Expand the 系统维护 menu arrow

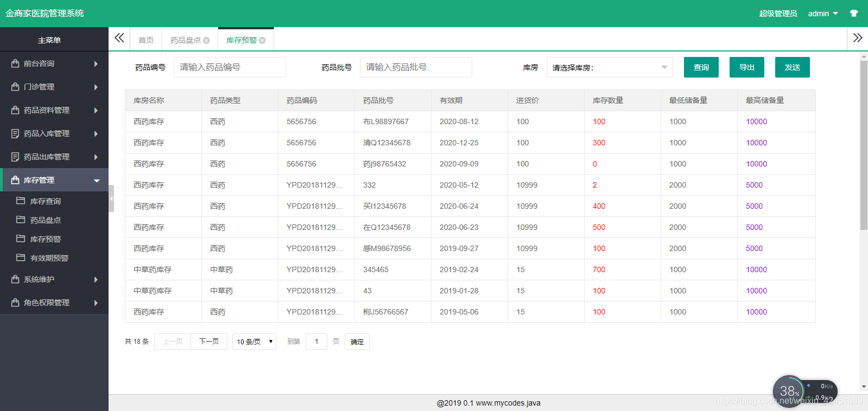(96, 280)
